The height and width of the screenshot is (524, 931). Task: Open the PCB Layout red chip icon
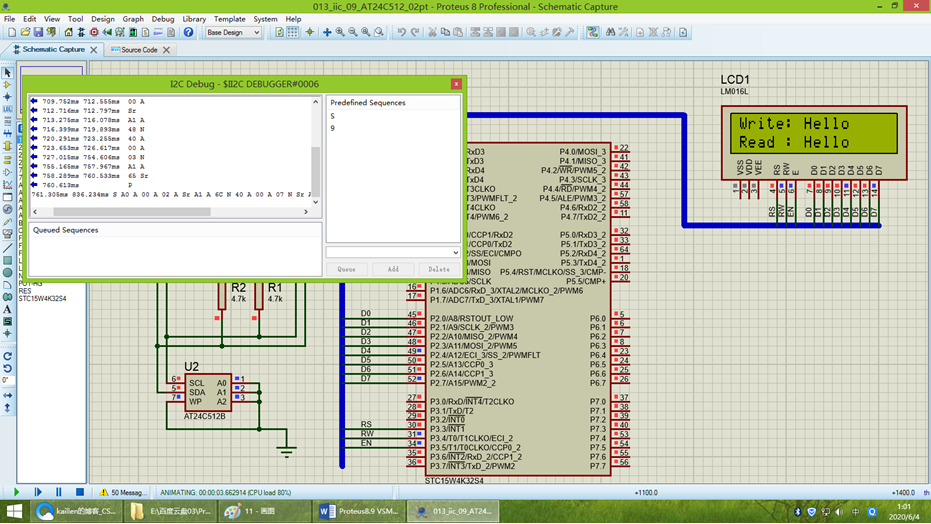94,33
